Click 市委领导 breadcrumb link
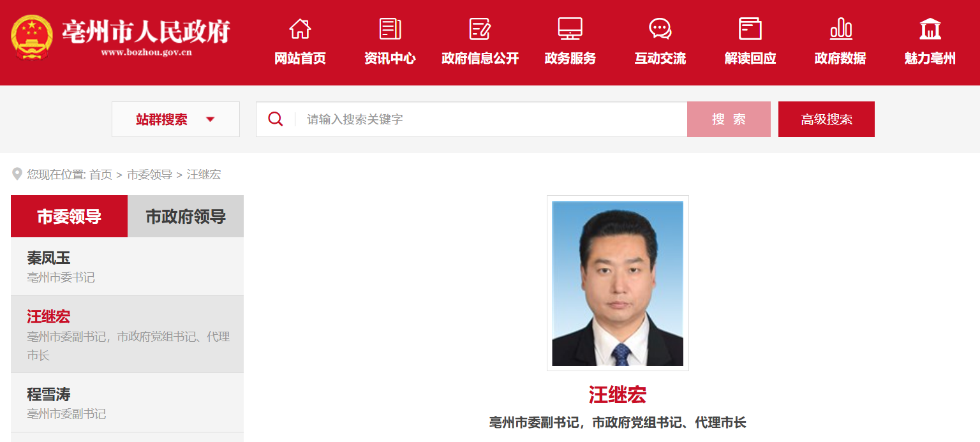This screenshot has height=442, width=980. point(149,175)
